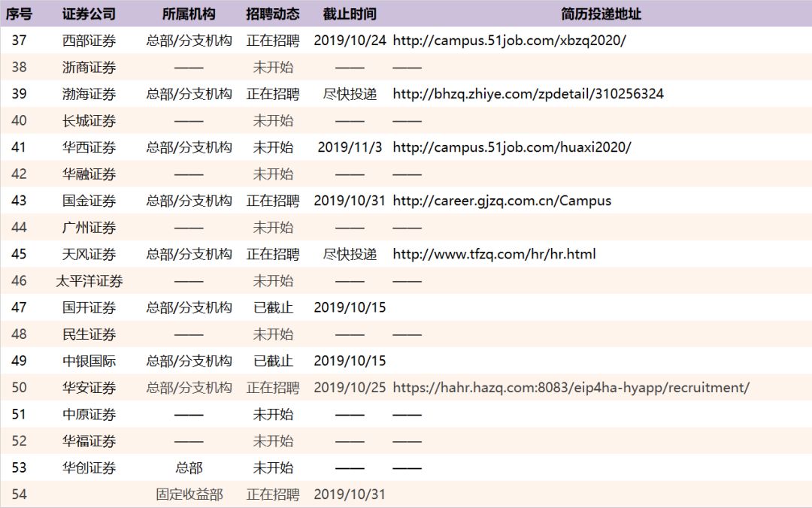Select the 国开证券 company cell
The image size is (812, 508).
tap(89, 307)
